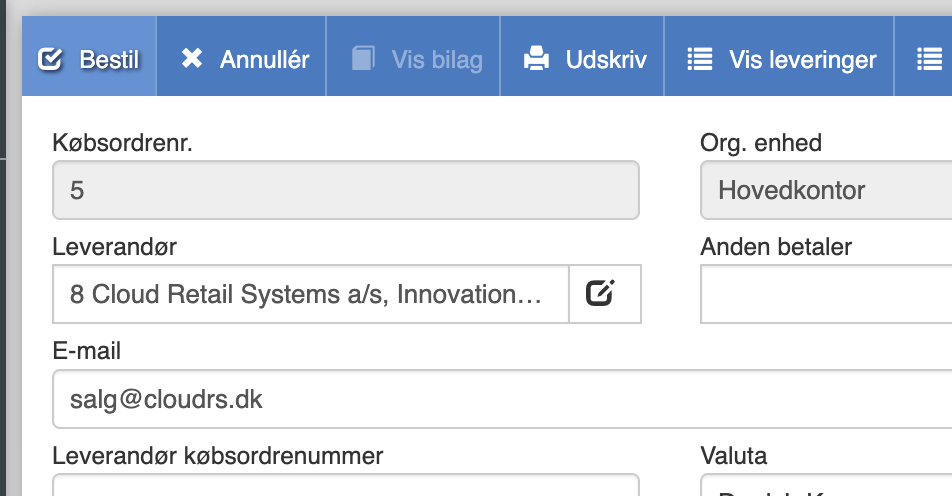Screen dimensions: 952x496
Task: Click the Vis bilag book icon
Action: pos(363,59)
